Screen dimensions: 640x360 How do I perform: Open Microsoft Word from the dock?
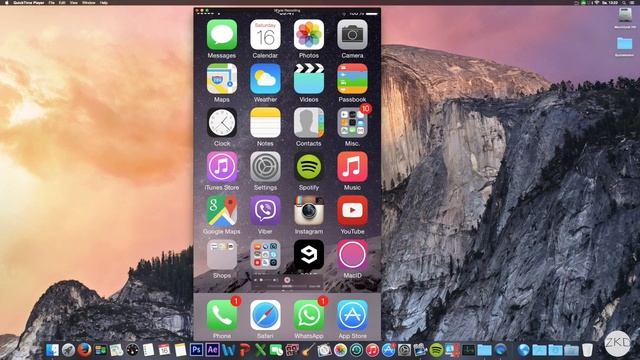228,350
